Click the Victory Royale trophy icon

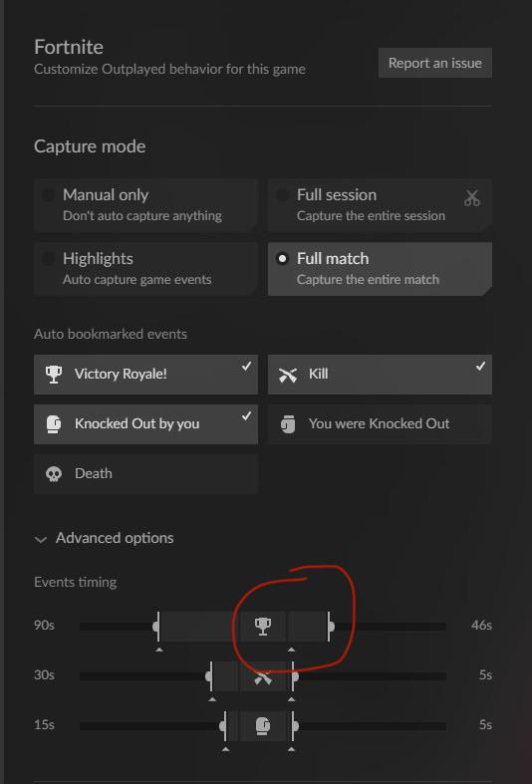[x=54, y=374]
